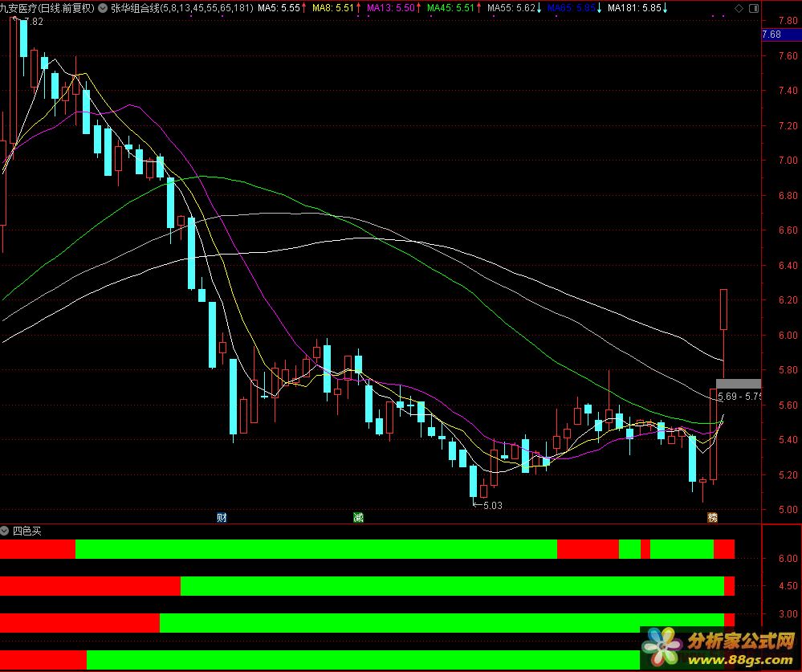
Task: Click the 榜 event marker icon
Action: coord(713,517)
